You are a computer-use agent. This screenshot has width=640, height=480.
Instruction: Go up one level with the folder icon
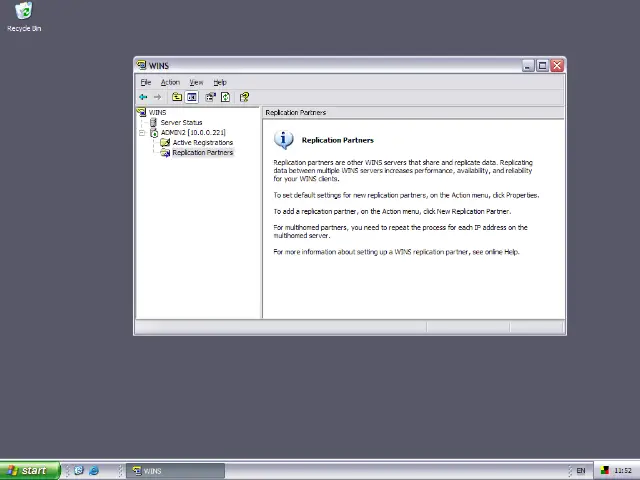coord(177,97)
